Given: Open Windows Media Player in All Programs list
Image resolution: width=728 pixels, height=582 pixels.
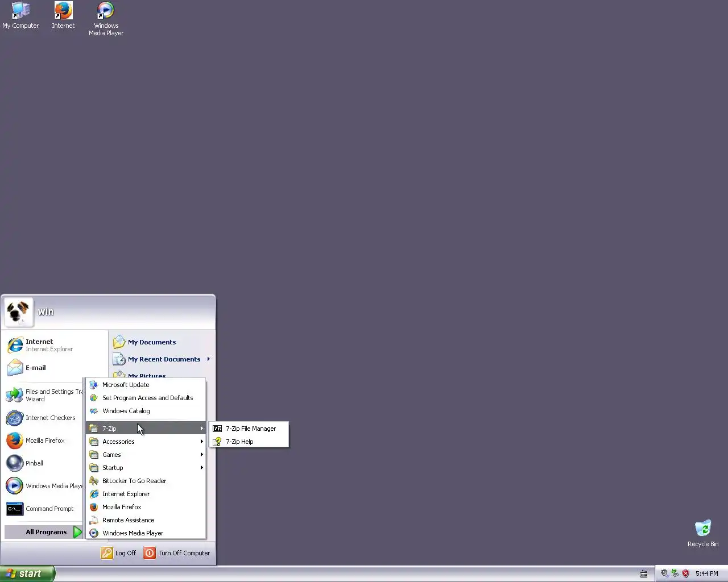Looking at the screenshot, I should [146, 533].
